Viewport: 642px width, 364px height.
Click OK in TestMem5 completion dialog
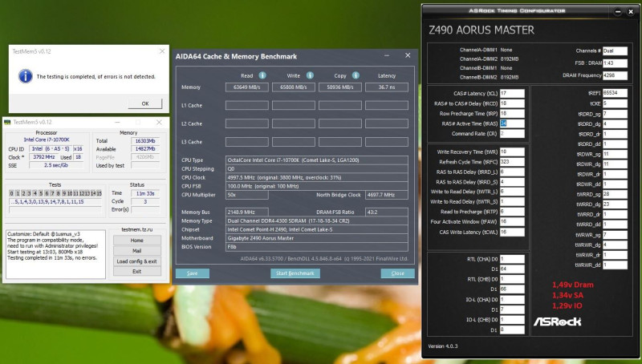pyautogui.click(x=145, y=103)
